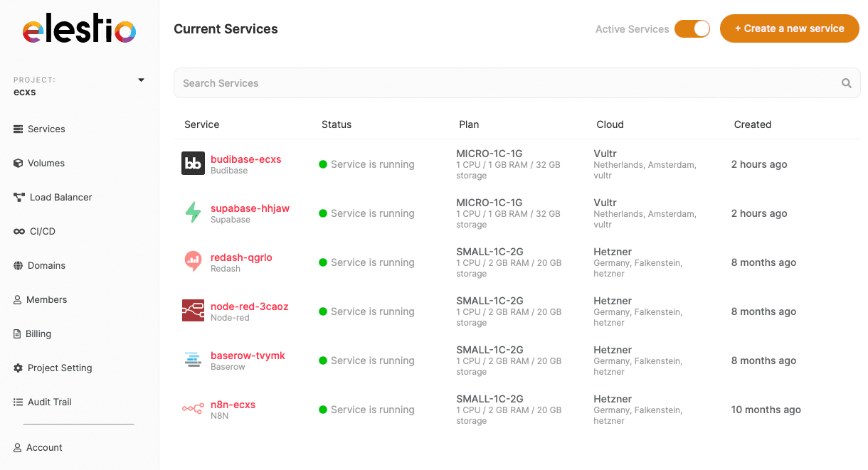Click MICRO-1C-1G plan in budibase-ecxs row
The width and height of the screenshot is (868, 470).
click(489, 154)
